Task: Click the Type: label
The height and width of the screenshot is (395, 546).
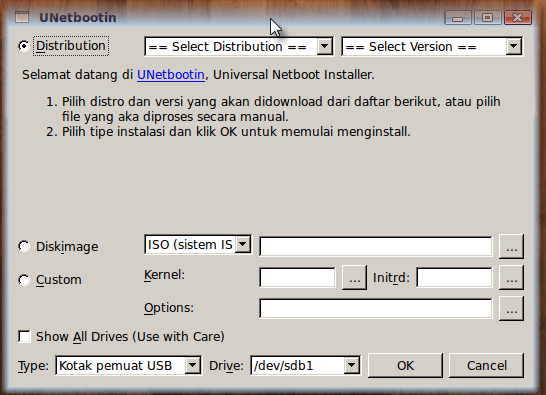Action: (x=33, y=366)
